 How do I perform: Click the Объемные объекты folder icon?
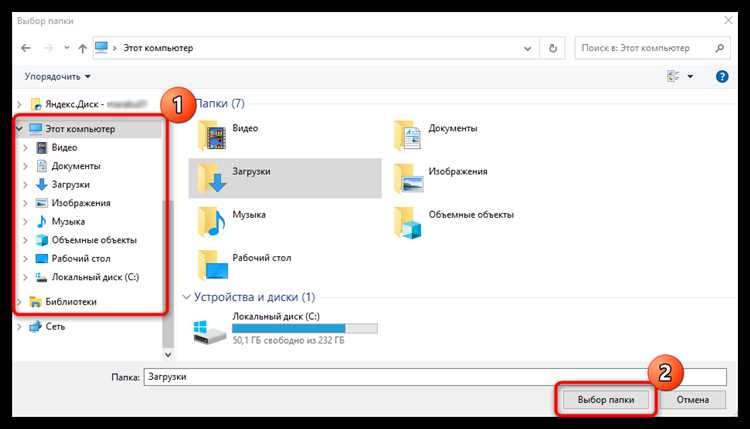tap(408, 222)
